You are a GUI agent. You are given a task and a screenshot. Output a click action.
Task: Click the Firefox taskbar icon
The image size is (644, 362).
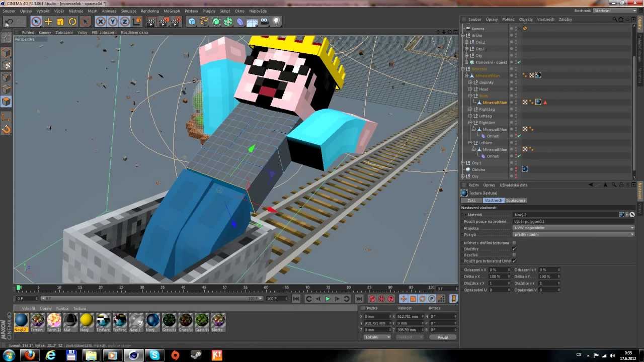pos(30,355)
